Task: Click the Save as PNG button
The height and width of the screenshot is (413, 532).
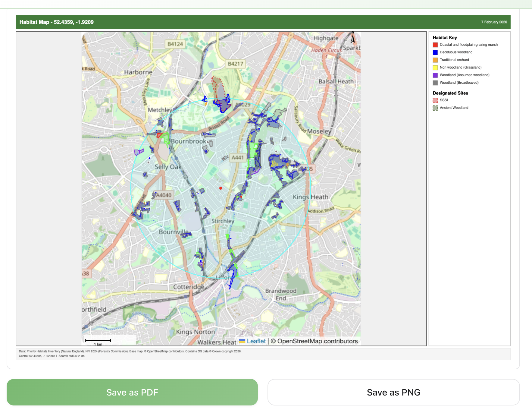Action: (x=393, y=392)
